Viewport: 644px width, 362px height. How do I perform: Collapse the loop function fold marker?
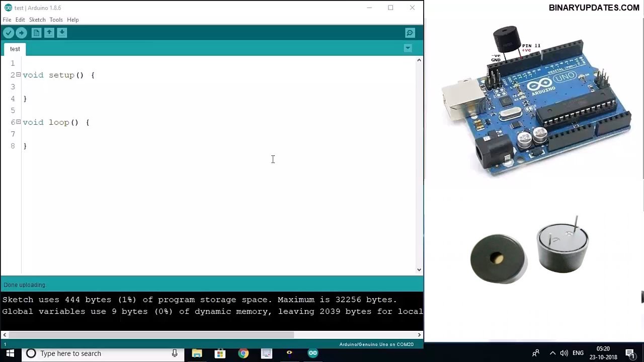tap(18, 122)
